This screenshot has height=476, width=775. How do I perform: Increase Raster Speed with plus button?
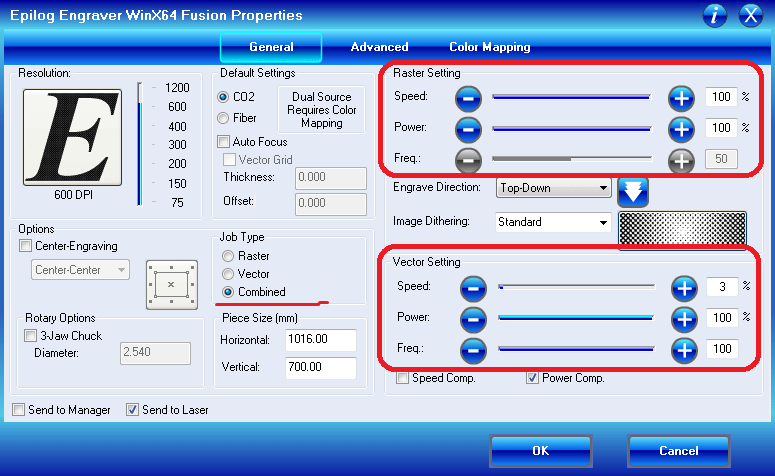[x=681, y=98]
